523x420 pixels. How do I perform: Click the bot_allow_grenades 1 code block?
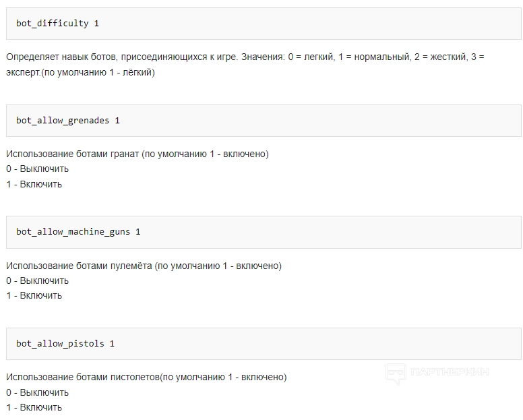tap(263, 121)
